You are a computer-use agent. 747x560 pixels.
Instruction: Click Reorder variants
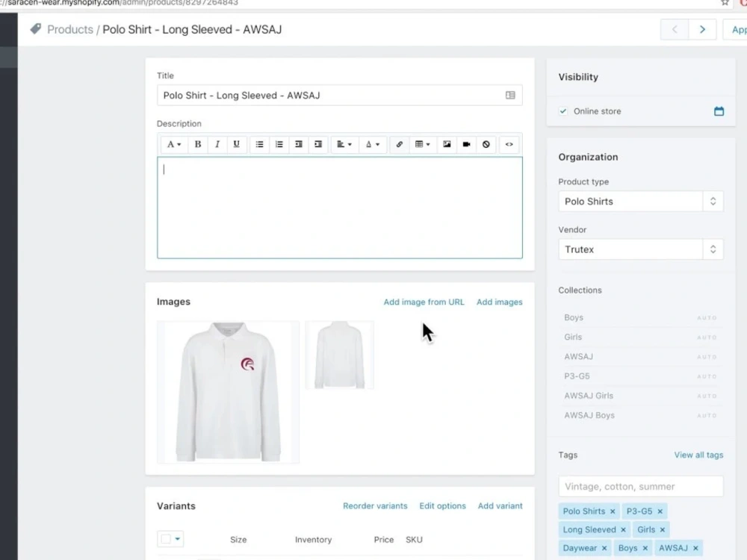coord(375,505)
